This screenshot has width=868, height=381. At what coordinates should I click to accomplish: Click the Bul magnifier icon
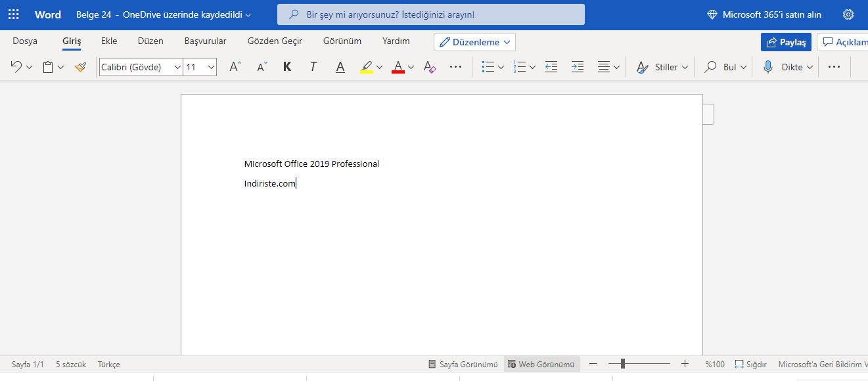(710, 67)
